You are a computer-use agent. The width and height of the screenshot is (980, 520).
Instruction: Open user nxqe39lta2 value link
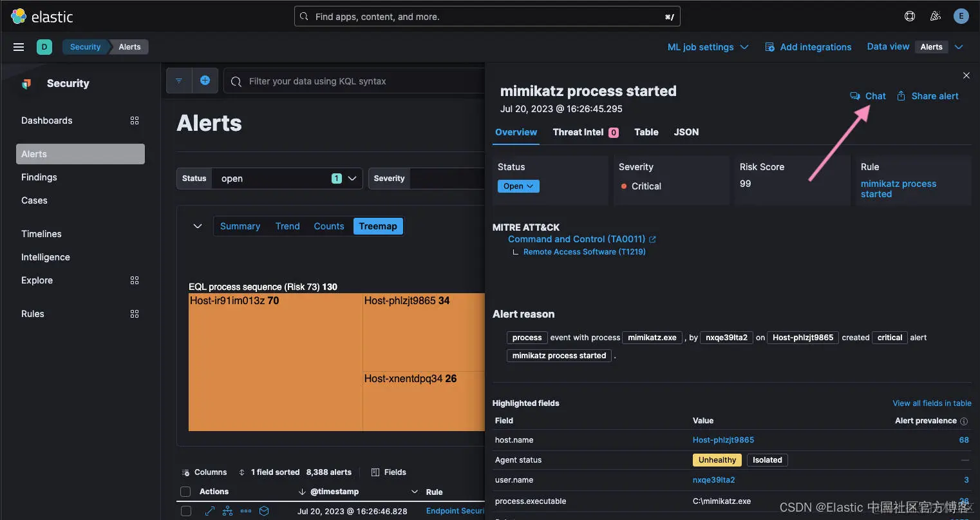(713, 480)
